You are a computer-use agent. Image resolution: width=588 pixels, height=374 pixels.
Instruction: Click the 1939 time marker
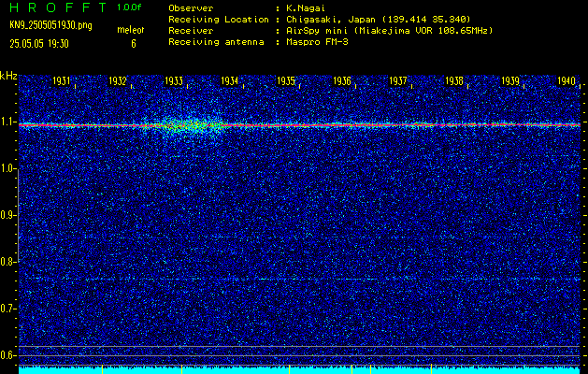click(510, 81)
